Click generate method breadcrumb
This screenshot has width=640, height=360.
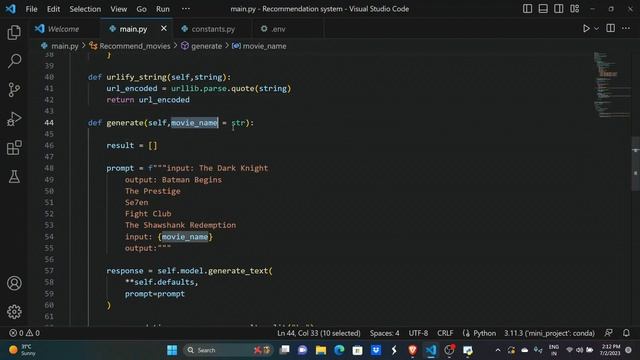(207, 46)
